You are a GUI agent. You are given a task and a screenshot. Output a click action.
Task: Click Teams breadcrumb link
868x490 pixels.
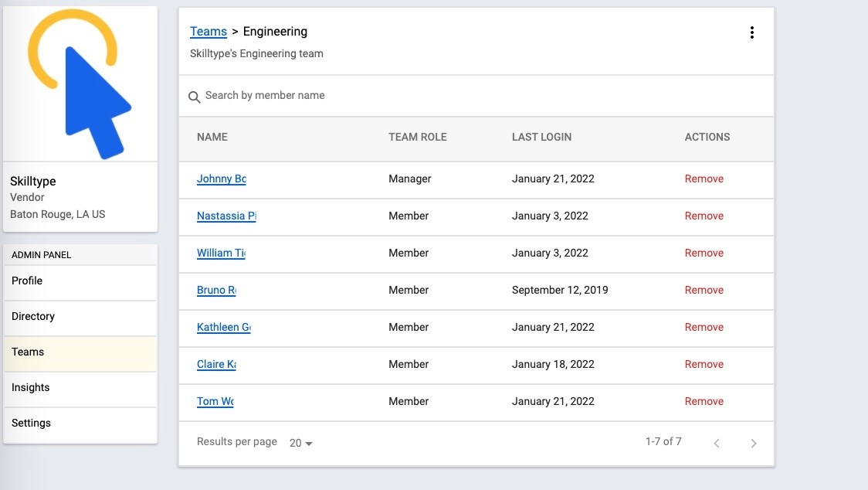[x=209, y=32]
